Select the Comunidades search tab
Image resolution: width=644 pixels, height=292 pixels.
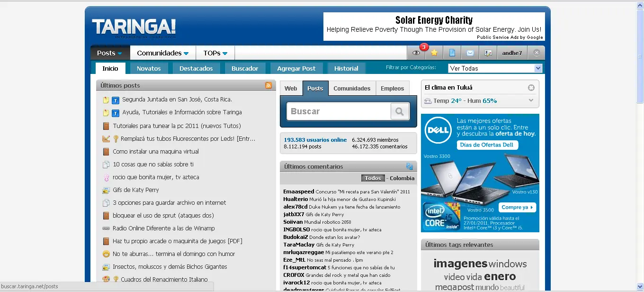click(x=352, y=89)
